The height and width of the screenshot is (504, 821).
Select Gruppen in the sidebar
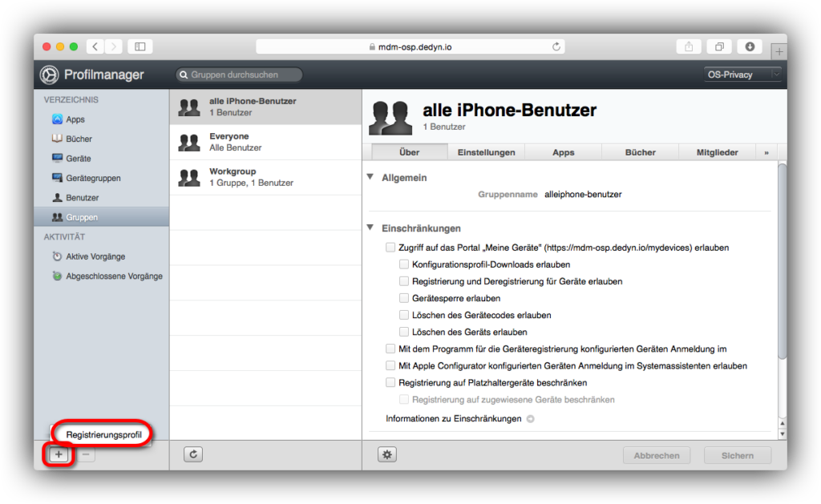tap(102, 216)
